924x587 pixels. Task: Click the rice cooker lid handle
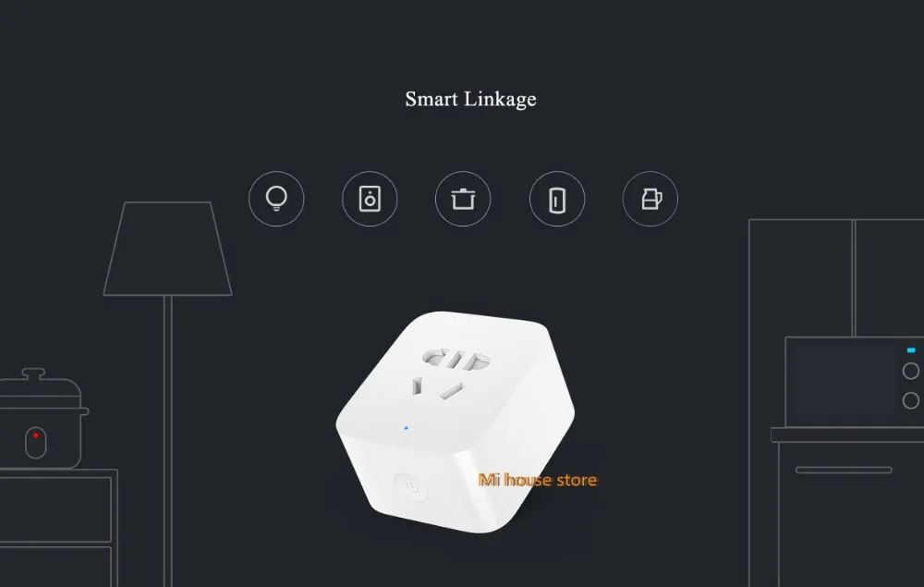[33, 374]
